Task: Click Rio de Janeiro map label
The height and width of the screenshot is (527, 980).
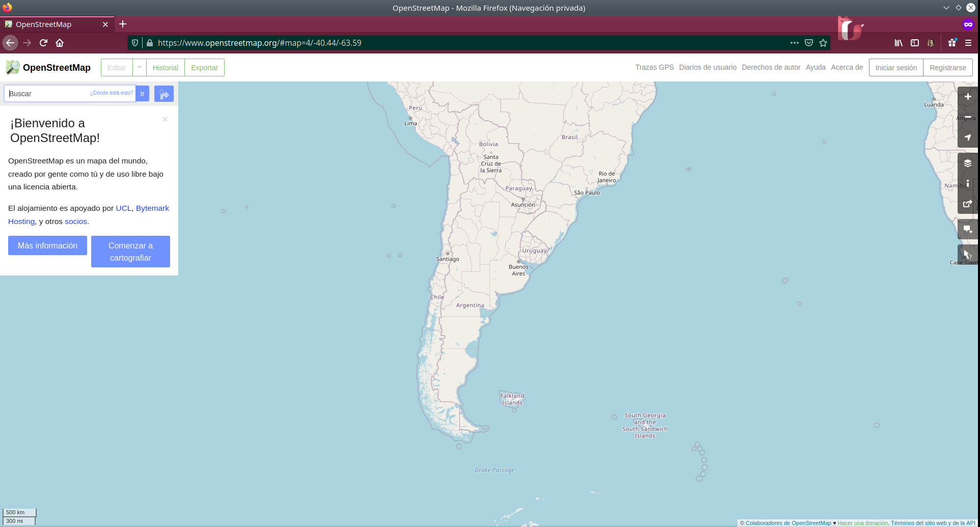Action: click(x=607, y=177)
